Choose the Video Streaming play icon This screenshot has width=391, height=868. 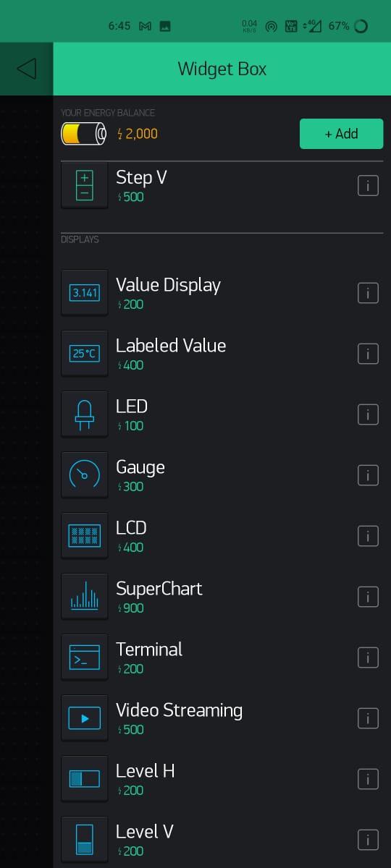tap(85, 718)
